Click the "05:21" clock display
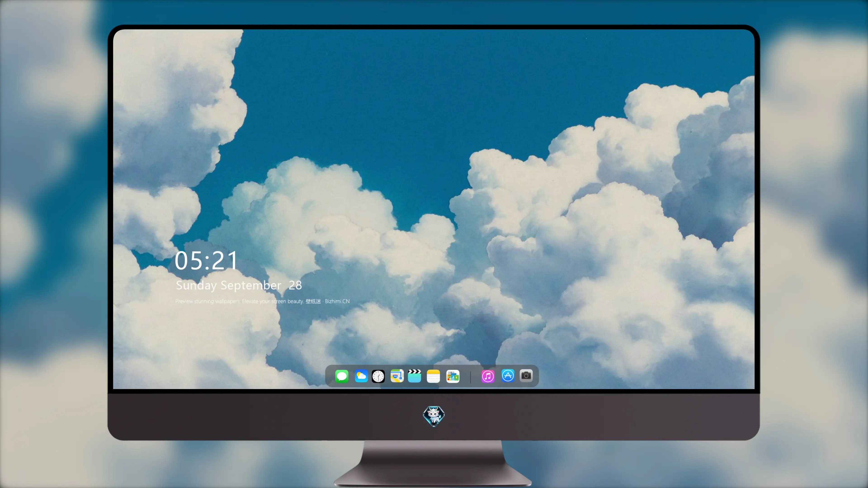 206,260
